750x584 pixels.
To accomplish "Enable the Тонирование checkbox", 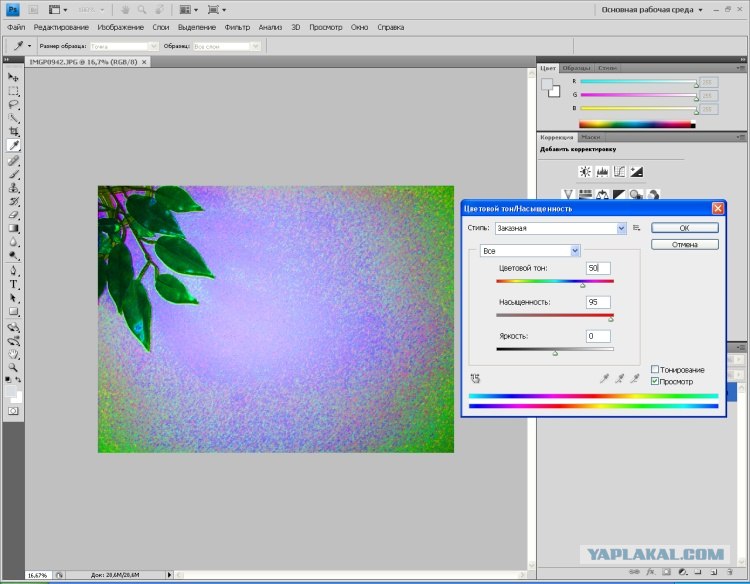I will point(655,369).
